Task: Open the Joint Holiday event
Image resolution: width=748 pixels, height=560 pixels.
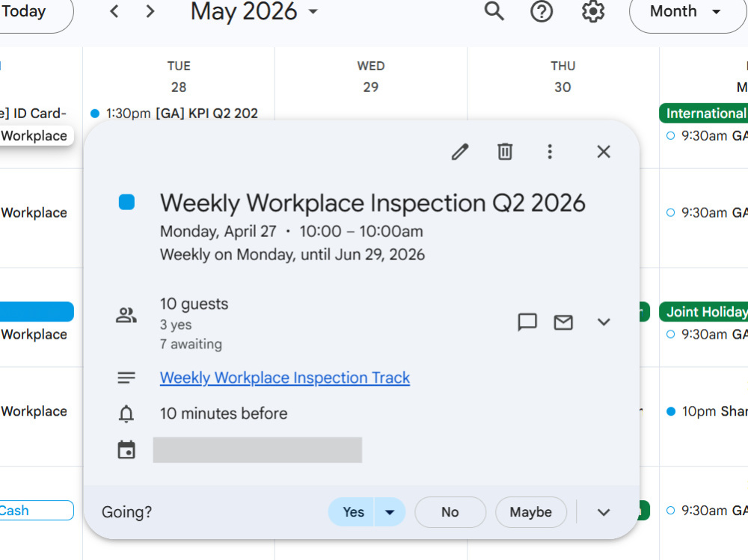Action: coord(704,312)
